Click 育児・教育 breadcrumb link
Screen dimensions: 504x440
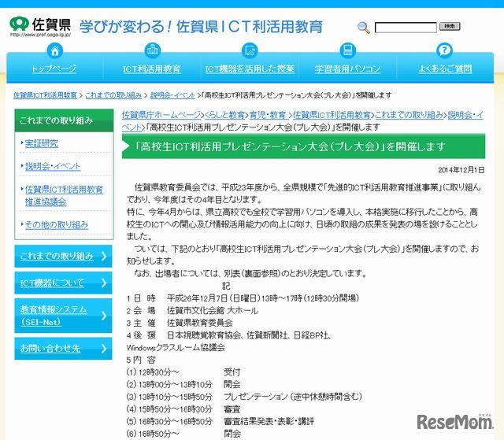tap(268, 115)
